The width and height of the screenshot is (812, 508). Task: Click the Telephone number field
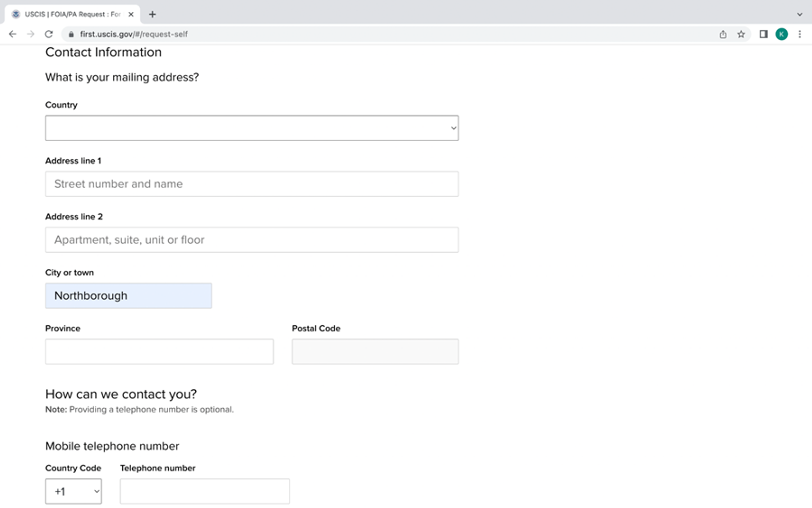tap(205, 491)
